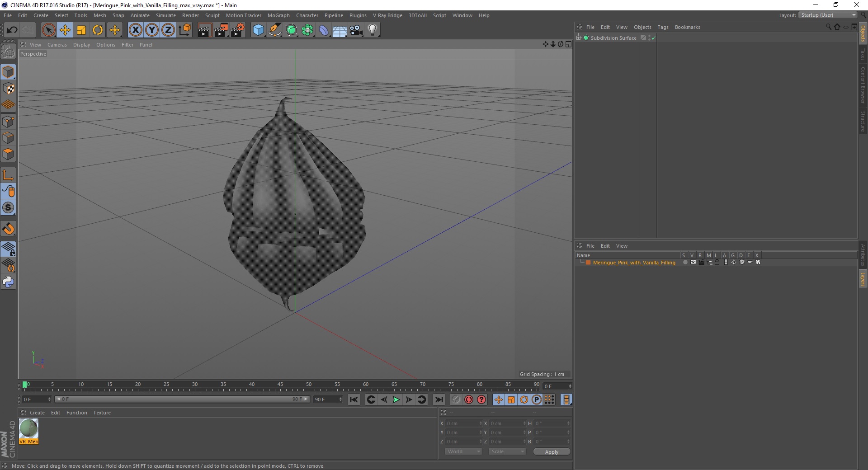The image size is (868, 470).
Task: Expand the Subdivision Surface object tree
Action: point(578,38)
